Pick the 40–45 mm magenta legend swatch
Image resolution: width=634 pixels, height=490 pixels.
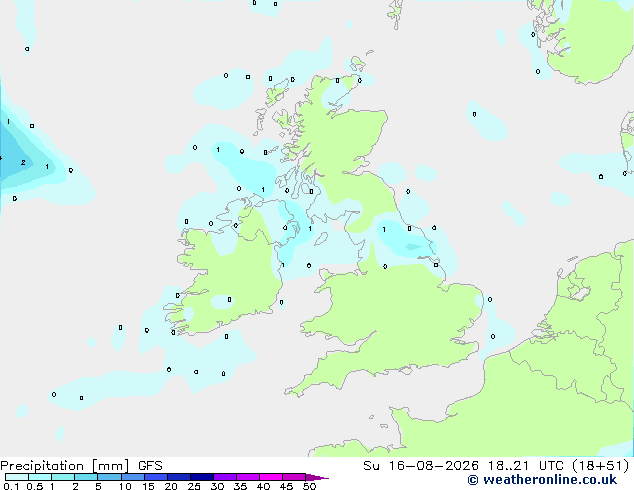(271, 477)
